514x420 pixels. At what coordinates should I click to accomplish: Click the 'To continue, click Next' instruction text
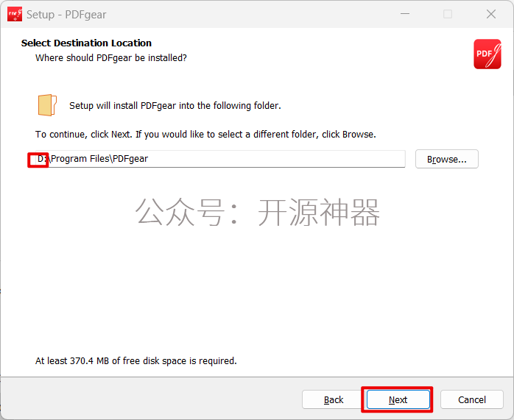coord(205,135)
